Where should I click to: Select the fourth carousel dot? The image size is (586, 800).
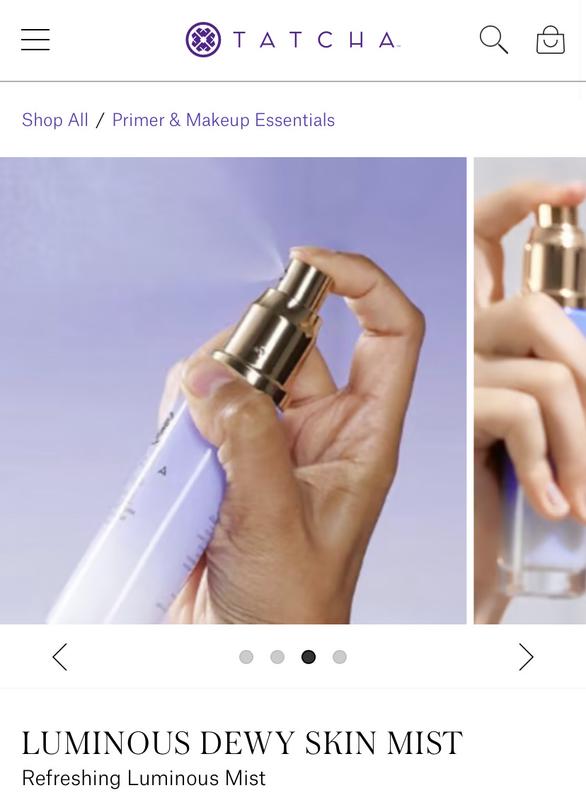coord(340,657)
